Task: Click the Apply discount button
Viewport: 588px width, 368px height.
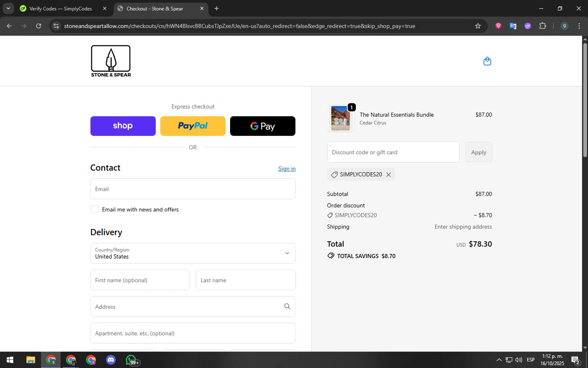Action: [x=479, y=152]
